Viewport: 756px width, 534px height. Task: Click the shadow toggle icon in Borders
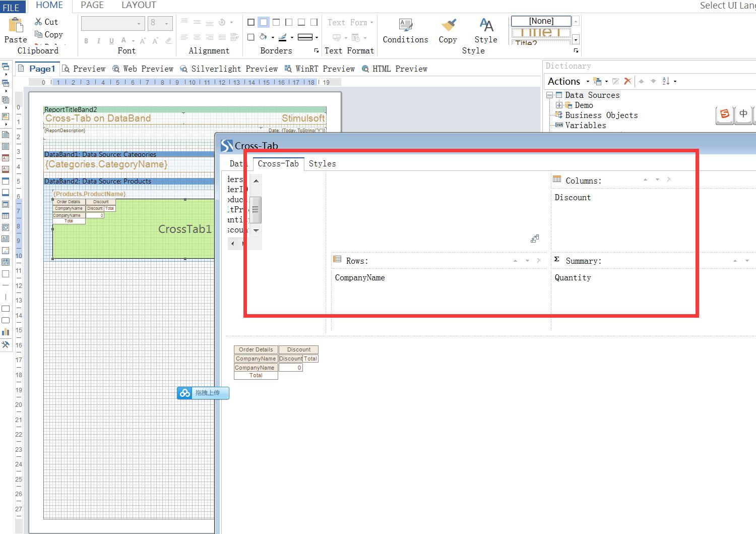pyautogui.click(x=251, y=37)
